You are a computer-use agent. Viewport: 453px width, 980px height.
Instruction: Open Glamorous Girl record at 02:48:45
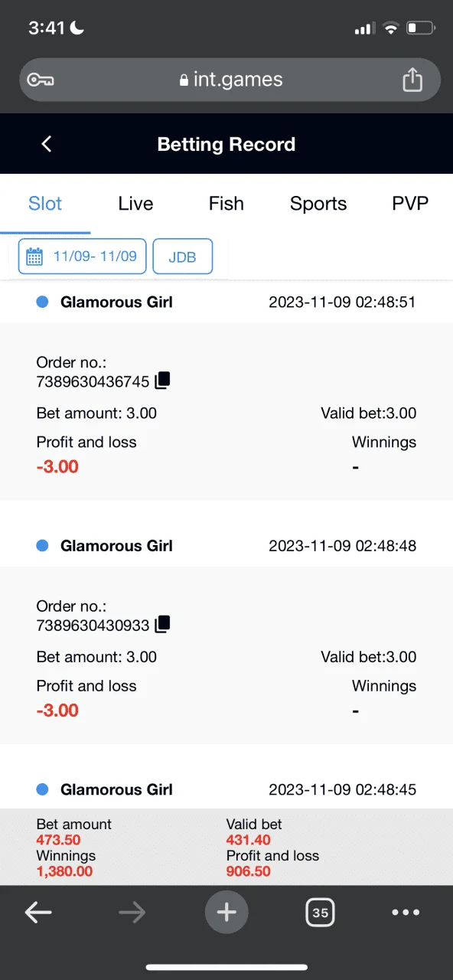click(226, 789)
